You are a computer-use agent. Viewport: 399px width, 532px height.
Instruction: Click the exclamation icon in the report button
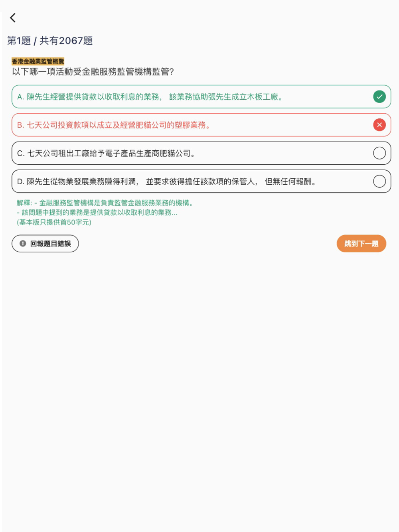(23, 244)
